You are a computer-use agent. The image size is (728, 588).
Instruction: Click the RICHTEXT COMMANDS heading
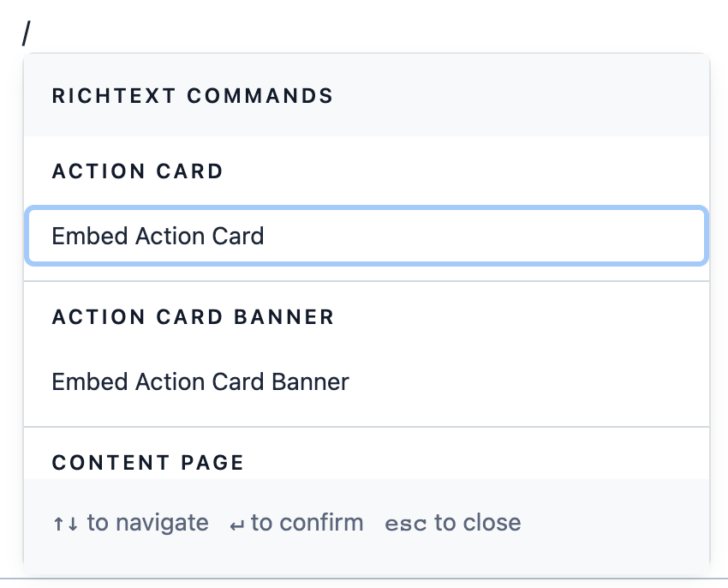click(x=193, y=96)
